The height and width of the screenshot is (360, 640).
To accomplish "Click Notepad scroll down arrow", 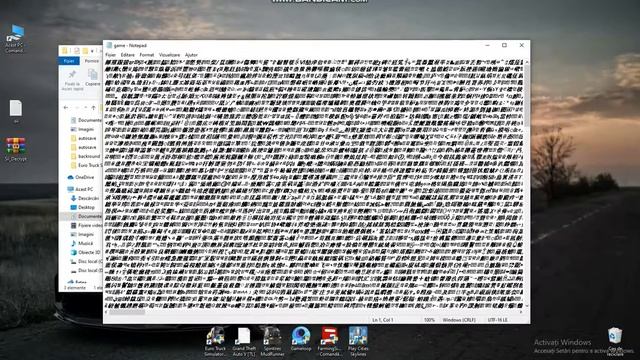I will coord(527,306).
